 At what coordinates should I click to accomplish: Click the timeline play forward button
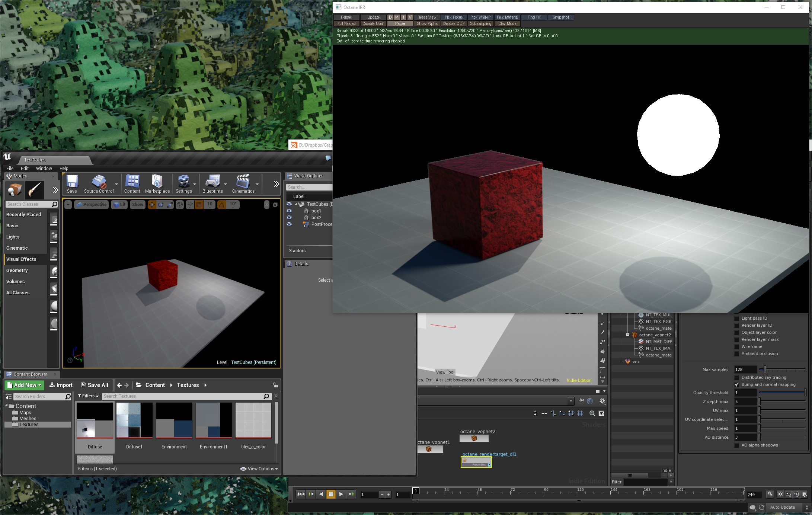click(341, 494)
